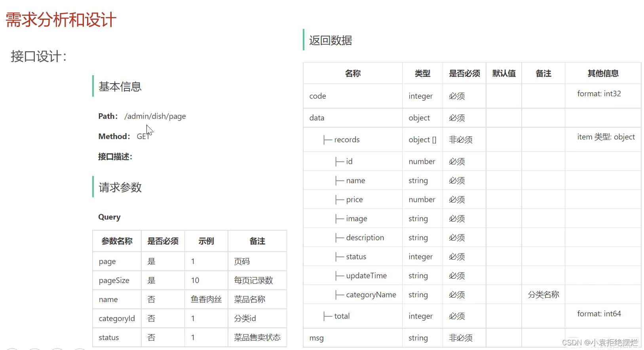
Task: Select the format: int64 text
Action: point(599,314)
